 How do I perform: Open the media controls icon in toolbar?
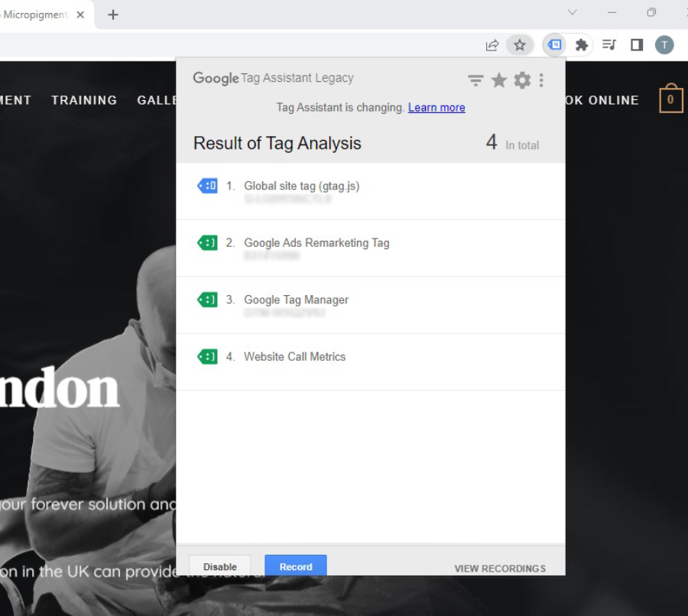point(609,45)
